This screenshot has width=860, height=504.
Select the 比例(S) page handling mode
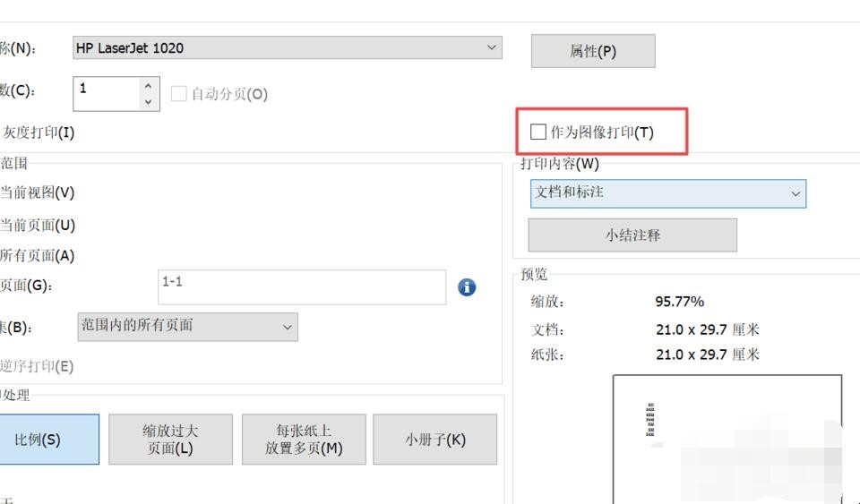tap(39, 440)
